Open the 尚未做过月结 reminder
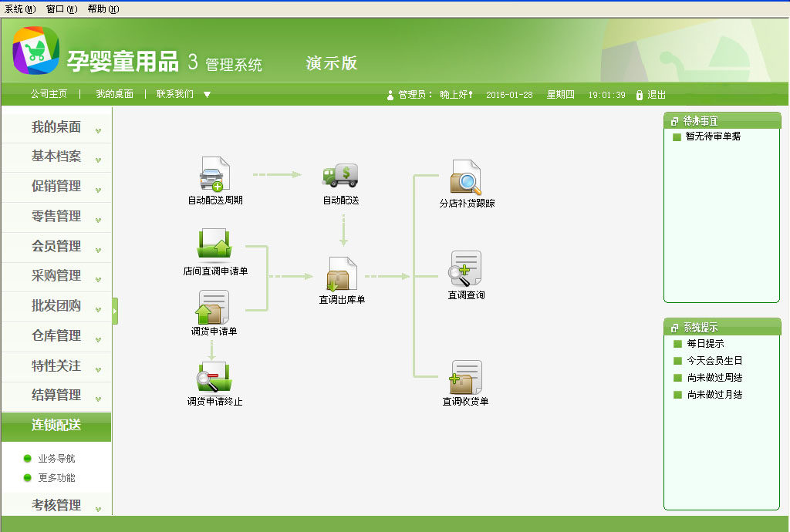This screenshot has height=532, width=790. point(714,395)
